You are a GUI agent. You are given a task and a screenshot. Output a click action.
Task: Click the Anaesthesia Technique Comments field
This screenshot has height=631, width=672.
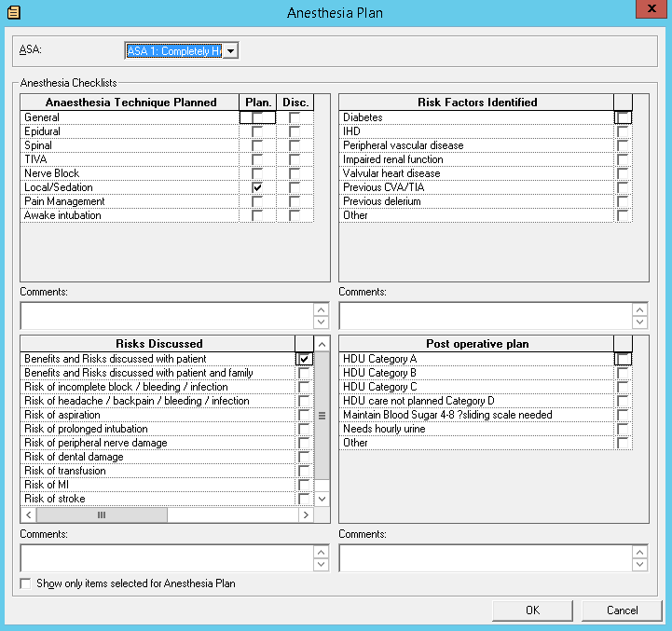tap(166, 316)
